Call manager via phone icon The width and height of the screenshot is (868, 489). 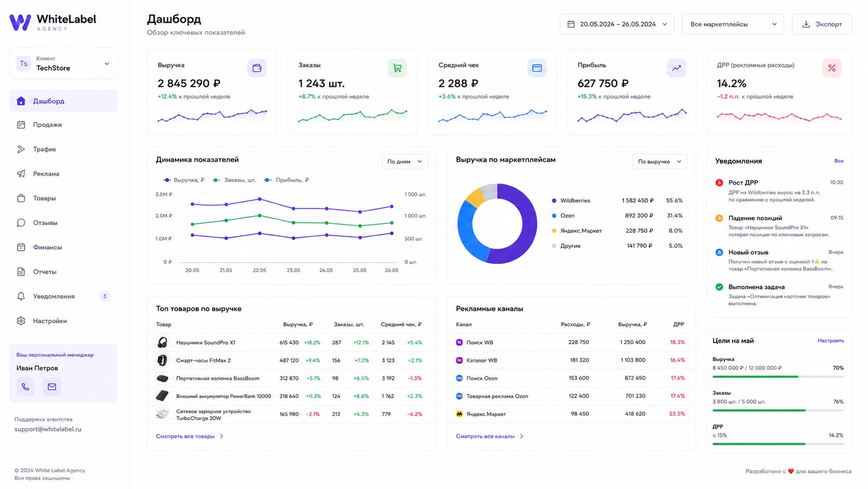(x=25, y=387)
